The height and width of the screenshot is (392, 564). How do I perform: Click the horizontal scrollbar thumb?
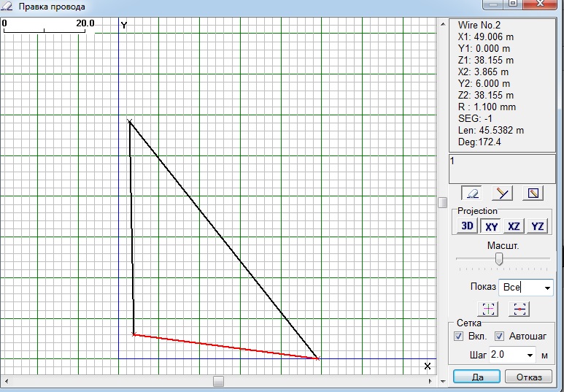coord(218,381)
